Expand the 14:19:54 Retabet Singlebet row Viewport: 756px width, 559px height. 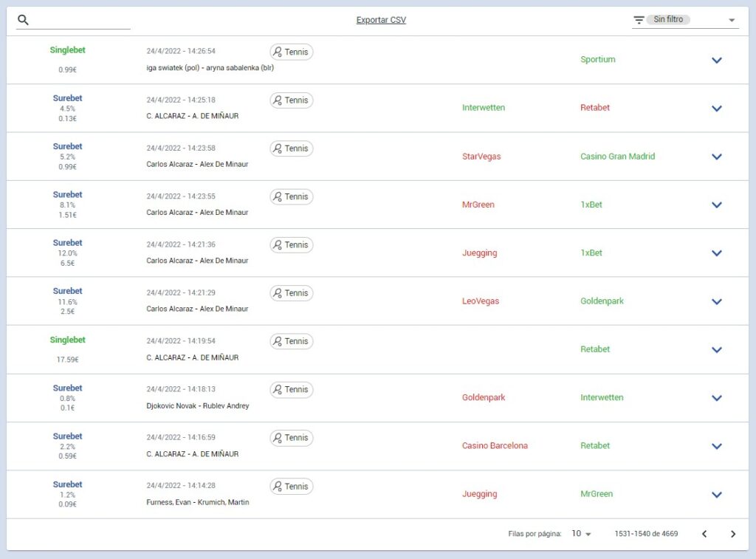pyautogui.click(x=716, y=350)
